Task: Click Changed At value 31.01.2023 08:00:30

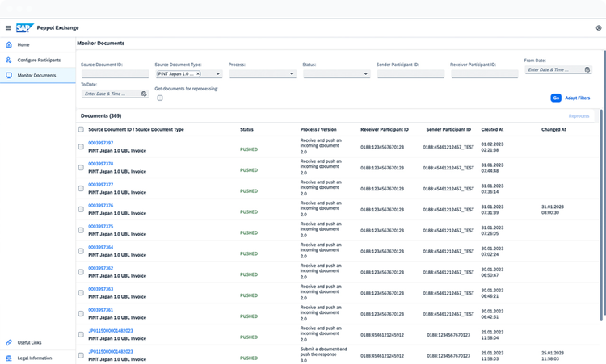Action: pos(553,210)
